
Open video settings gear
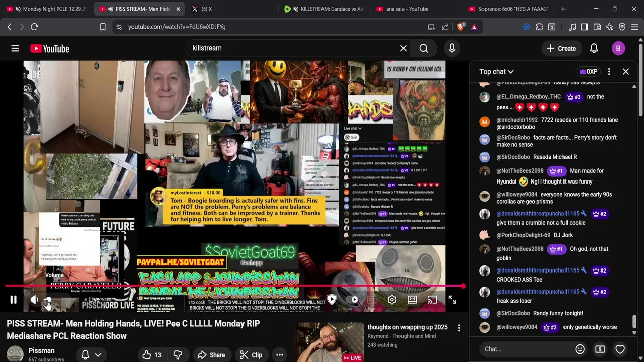tap(392, 300)
